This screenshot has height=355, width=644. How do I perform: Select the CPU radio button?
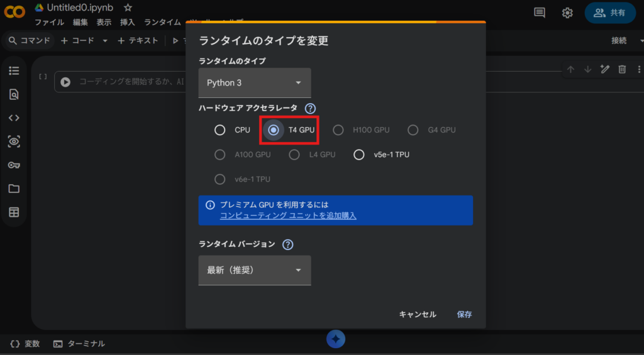[219, 130]
